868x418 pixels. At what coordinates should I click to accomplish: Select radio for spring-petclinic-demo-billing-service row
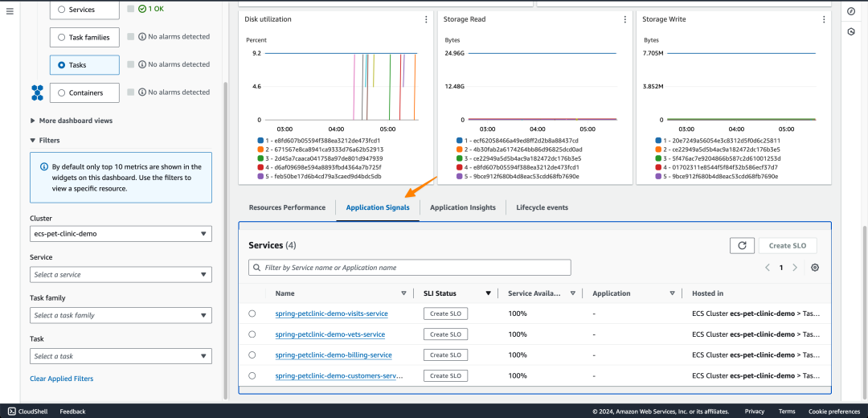252,354
